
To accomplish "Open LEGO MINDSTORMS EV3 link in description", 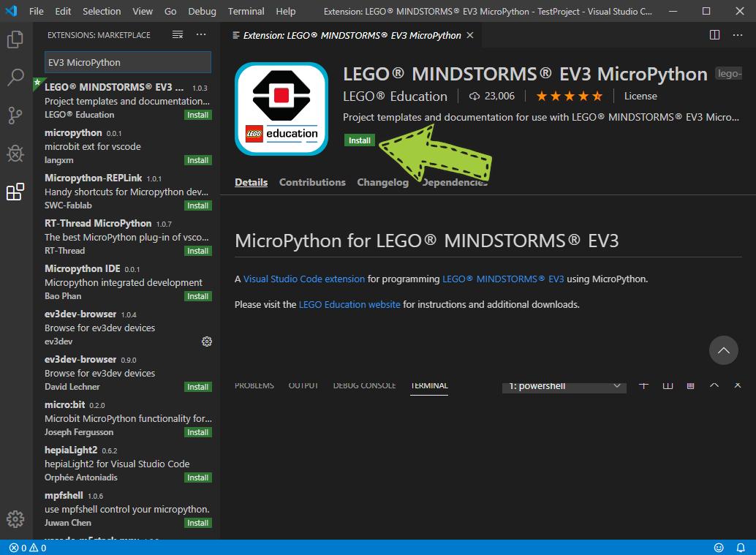I will point(503,279).
